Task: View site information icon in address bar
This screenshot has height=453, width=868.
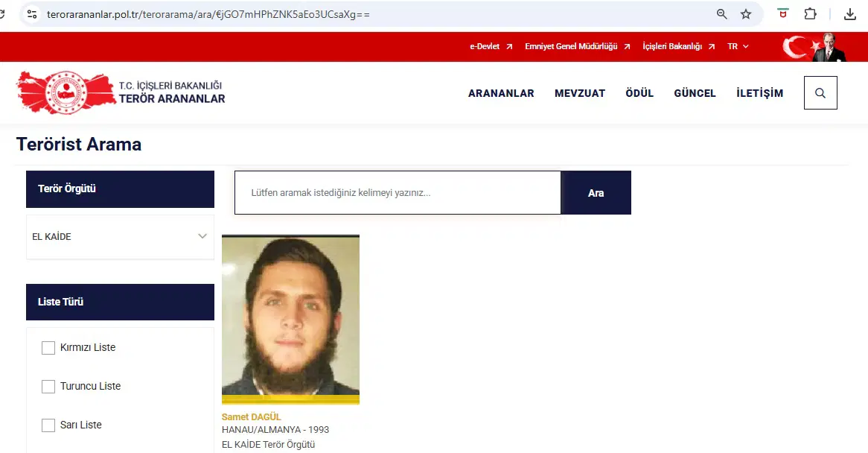Action: click(32, 14)
